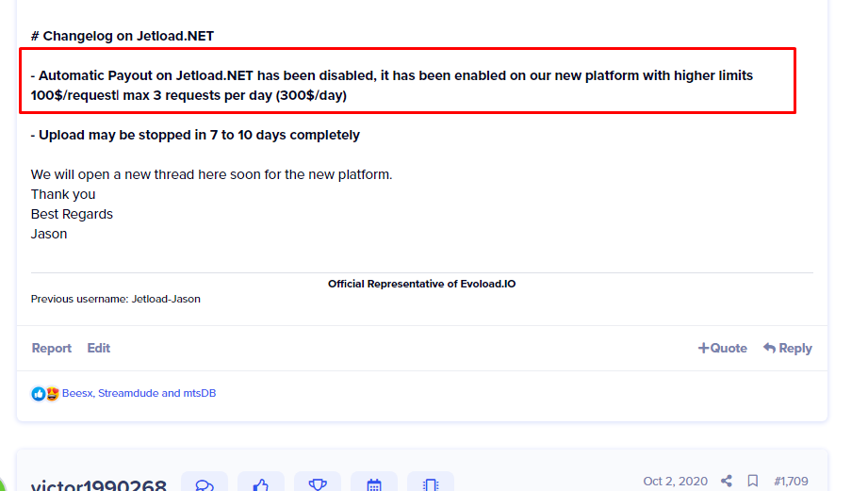
Task: Toggle bookmark on post #1,709
Action: [753, 481]
